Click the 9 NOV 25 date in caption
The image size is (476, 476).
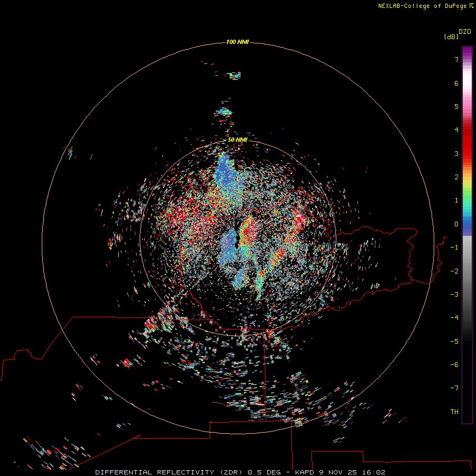click(x=338, y=472)
